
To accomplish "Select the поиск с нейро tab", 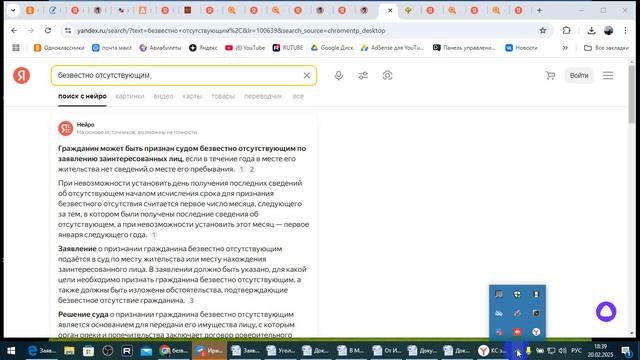I will 82,96.
